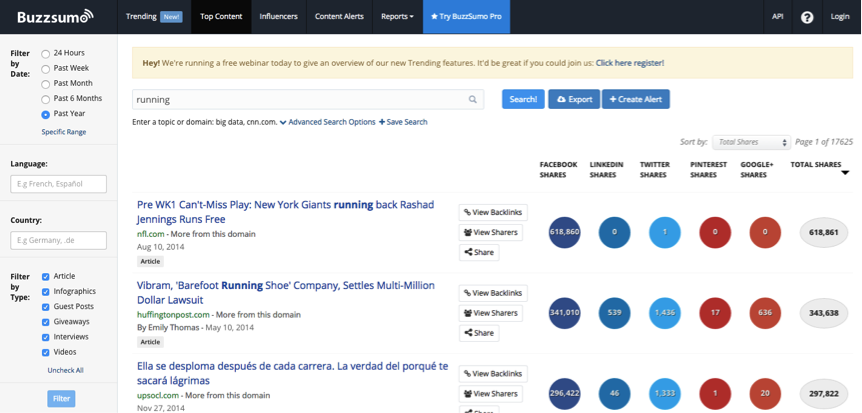Viewport: 862px width, 413px height.
Task: Click the Country input field
Action: coord(58,240)
